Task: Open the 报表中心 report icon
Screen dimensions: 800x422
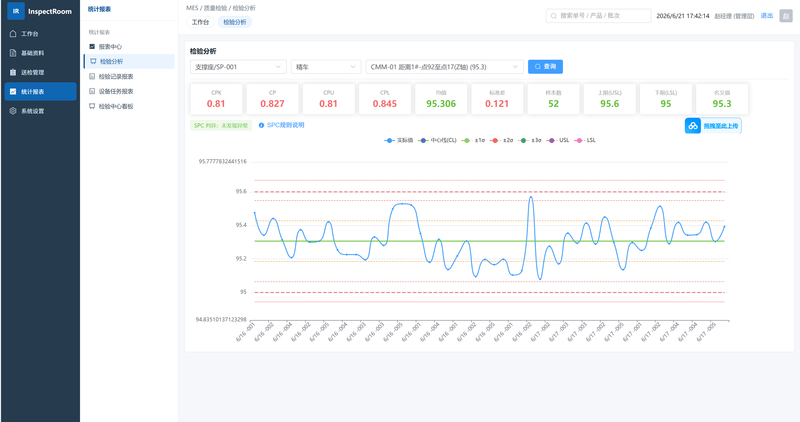Action: click(x=92, y=46)
